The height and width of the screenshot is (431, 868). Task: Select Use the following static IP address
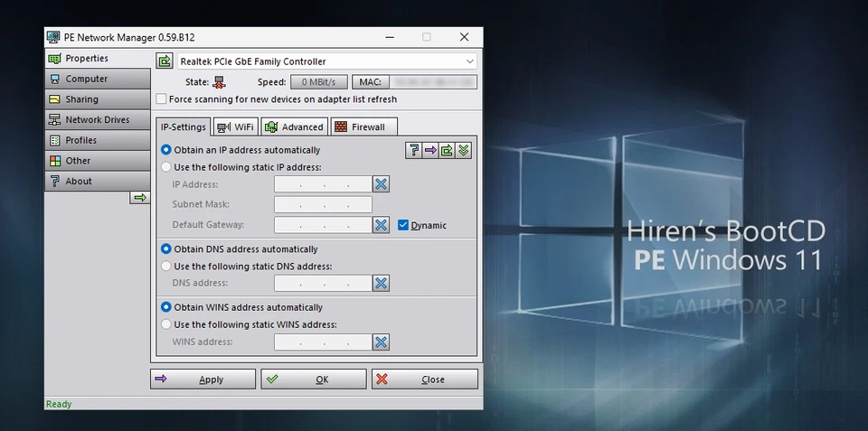pos(165,167)
